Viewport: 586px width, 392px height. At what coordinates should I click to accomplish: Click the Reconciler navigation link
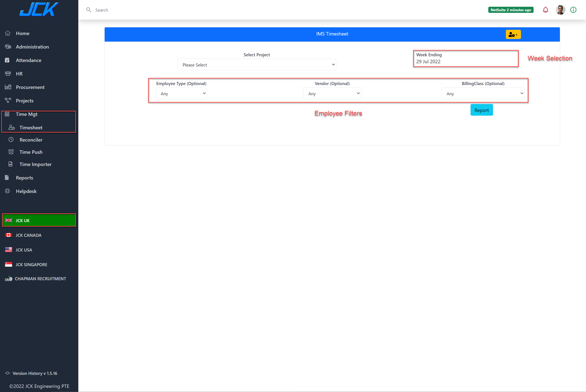pos(31,140)
